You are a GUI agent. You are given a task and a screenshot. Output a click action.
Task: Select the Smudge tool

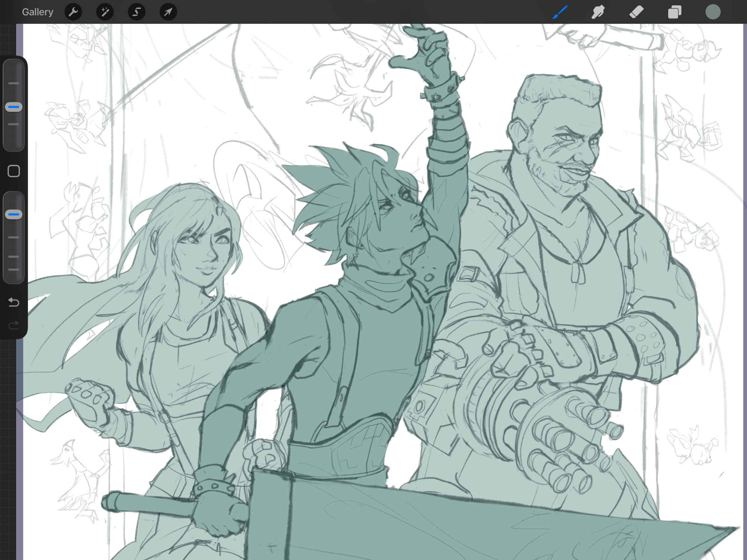[598, 12]
